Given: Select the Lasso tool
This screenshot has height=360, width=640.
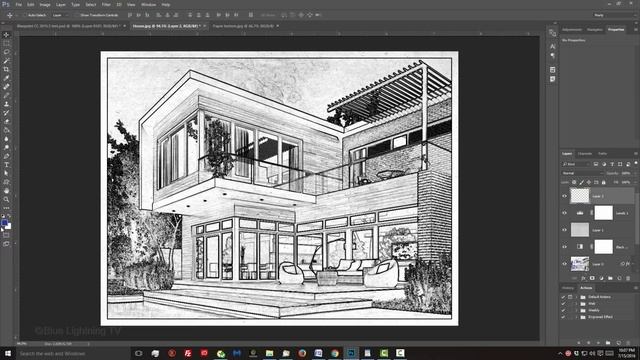Looking at the screenshot, I should point(6,52).
